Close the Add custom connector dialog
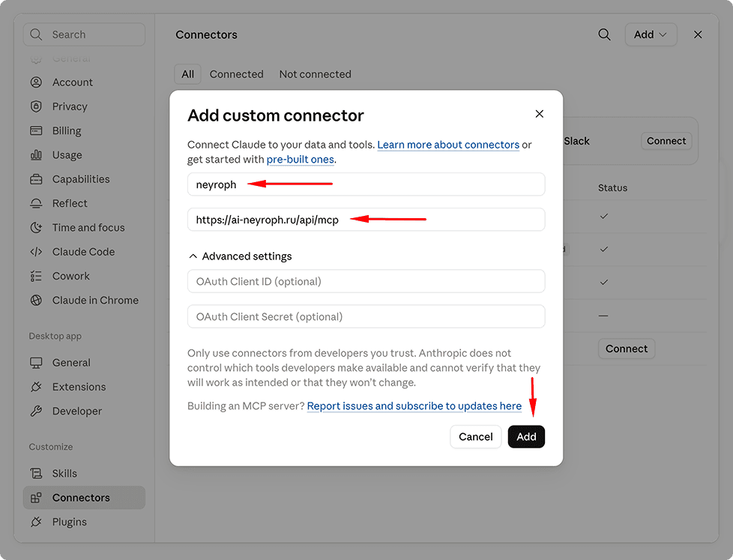733x560 pixels. click(540, 114)
